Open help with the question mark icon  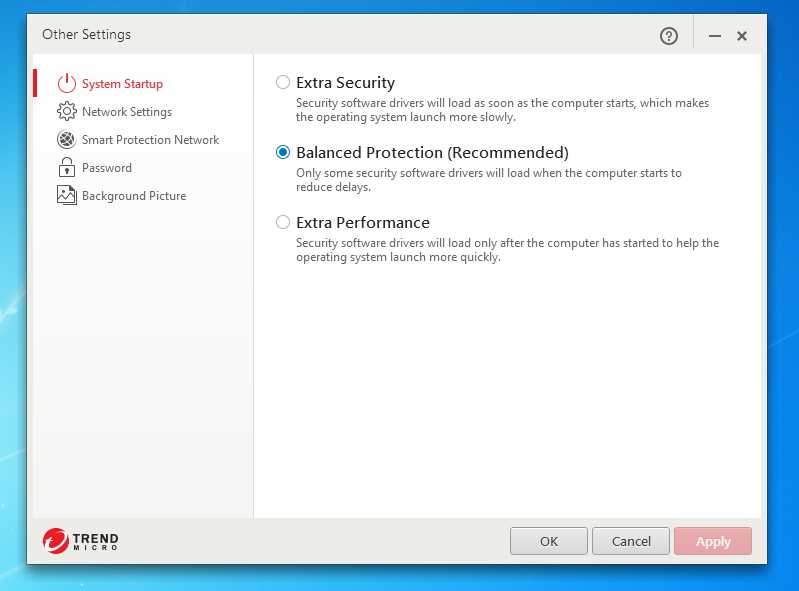coord(669,36)
